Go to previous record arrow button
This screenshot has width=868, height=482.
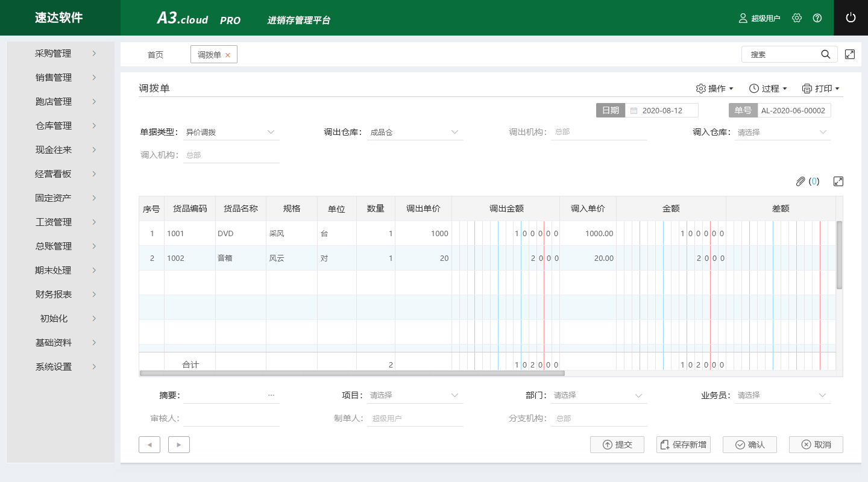click(149, 445)
